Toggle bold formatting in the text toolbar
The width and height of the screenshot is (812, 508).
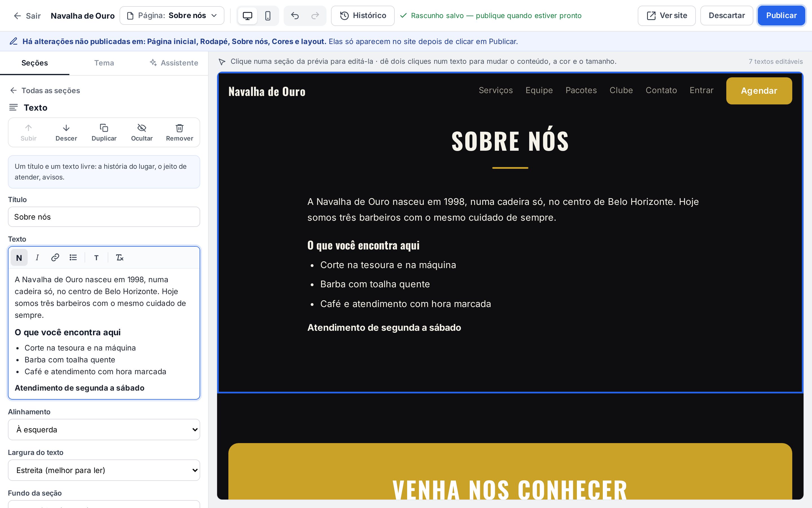click(19, 258)
